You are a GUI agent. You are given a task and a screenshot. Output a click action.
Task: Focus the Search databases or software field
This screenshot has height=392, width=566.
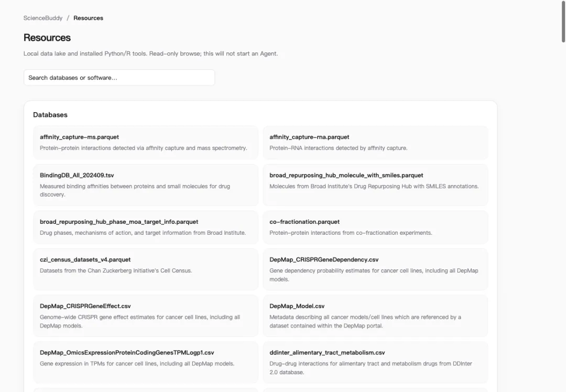pos(119,78)
